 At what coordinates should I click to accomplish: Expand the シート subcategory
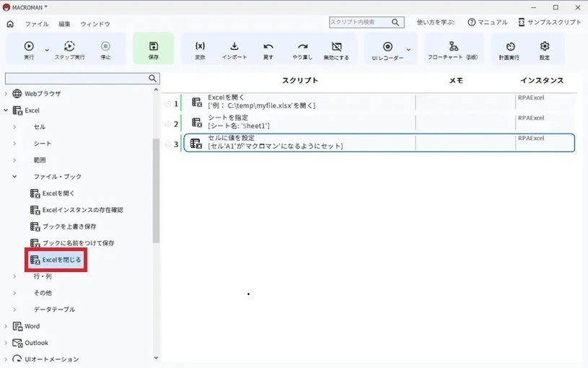click(x=14, y=144)
